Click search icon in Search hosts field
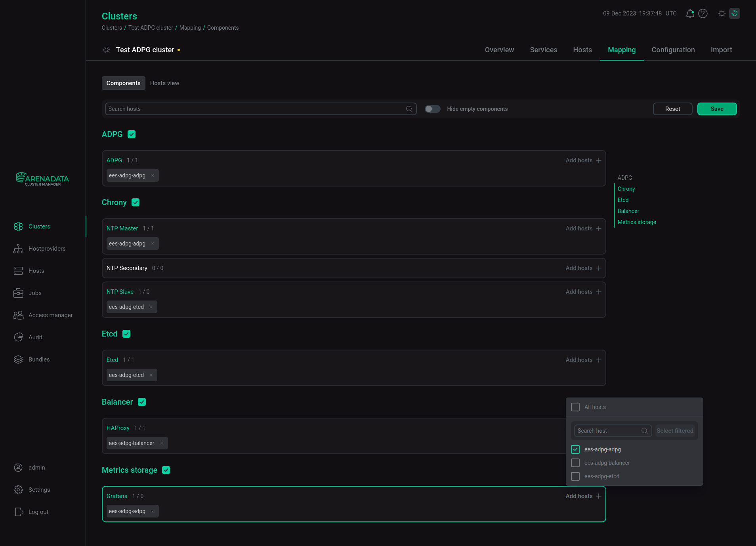 point(409,109)
